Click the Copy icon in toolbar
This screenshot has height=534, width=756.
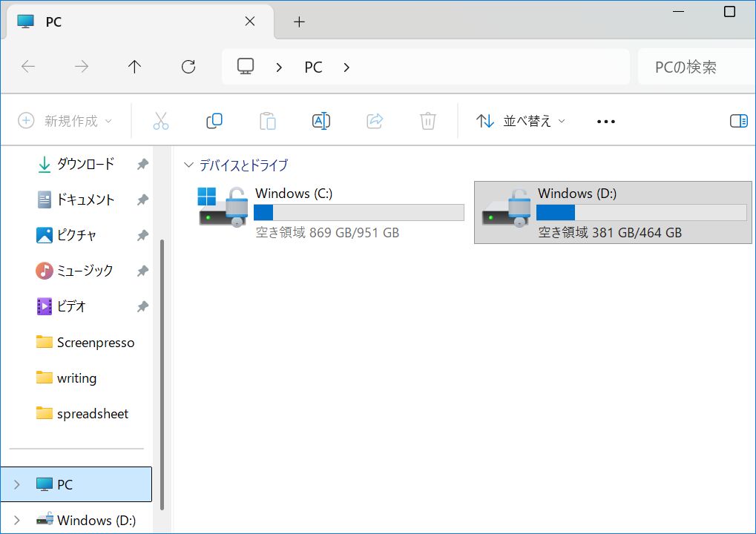[x=214, y=121]
